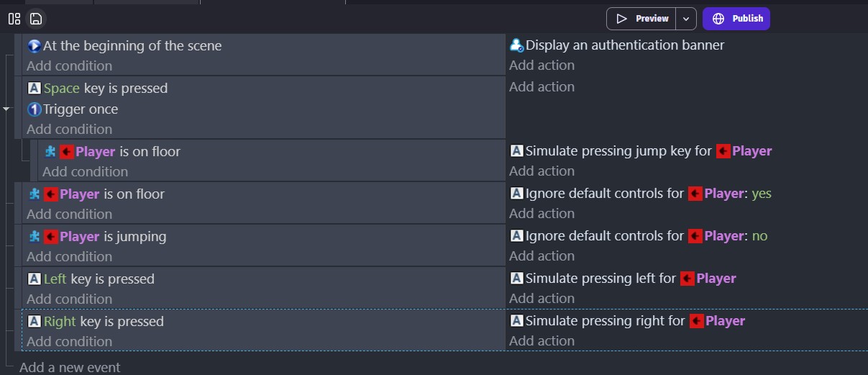Click the Trigger once condition icon
The image size is (868, 375).
[34, 109]
